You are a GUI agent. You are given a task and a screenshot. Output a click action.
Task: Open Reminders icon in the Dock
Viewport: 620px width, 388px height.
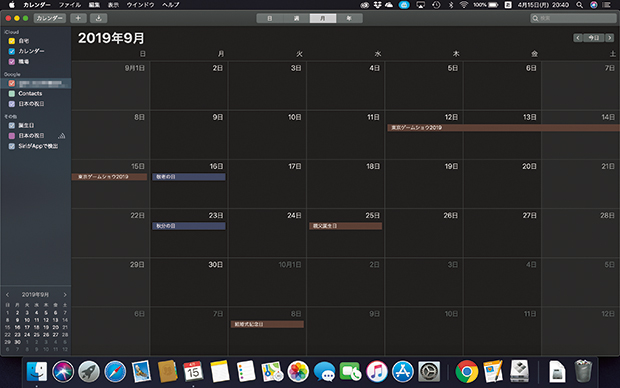tap(246, 371)
